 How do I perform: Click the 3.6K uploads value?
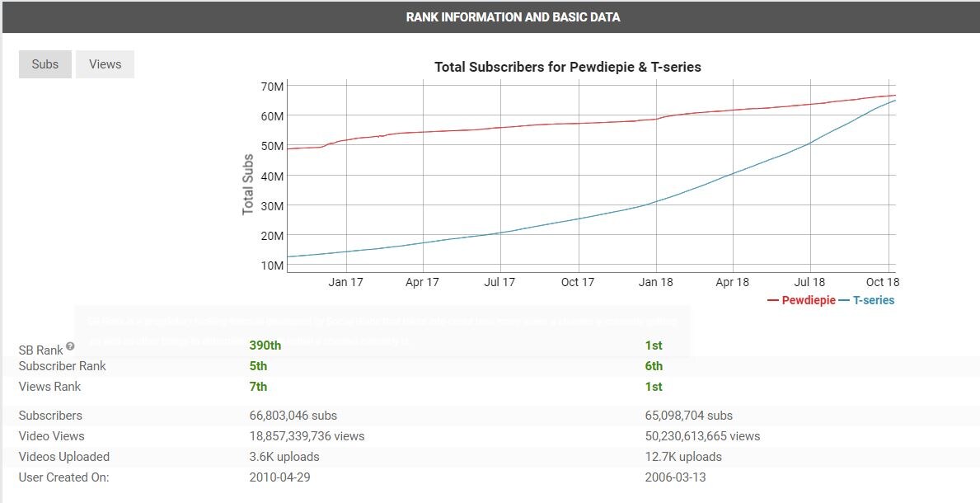[284, 457]
